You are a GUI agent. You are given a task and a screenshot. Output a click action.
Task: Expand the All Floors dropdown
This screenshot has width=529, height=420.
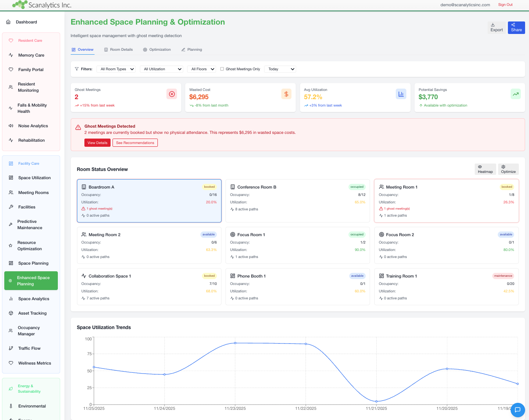[202, 69]
